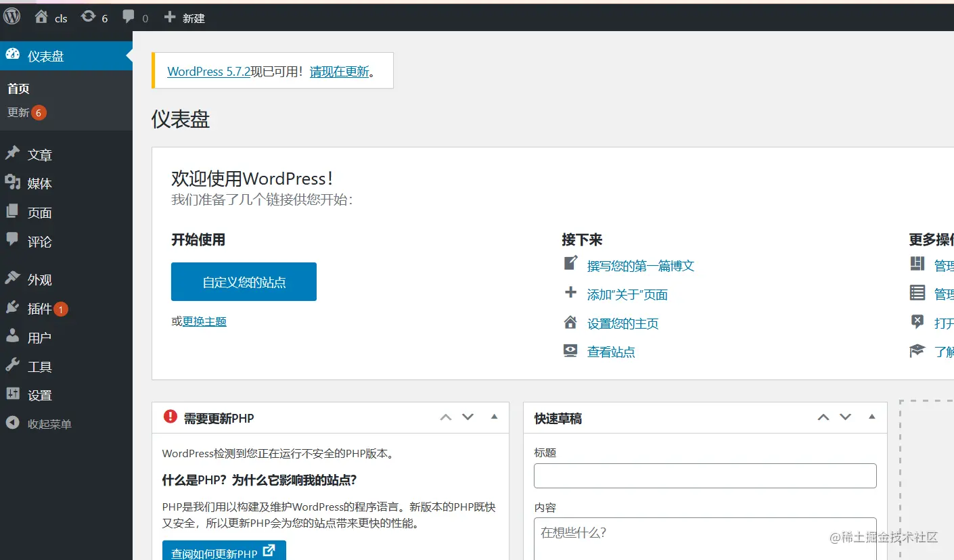Viewport: 954px width, 560px height.
Task: Collapse the 需要更新PHP panel
Action: click(494, 417)
